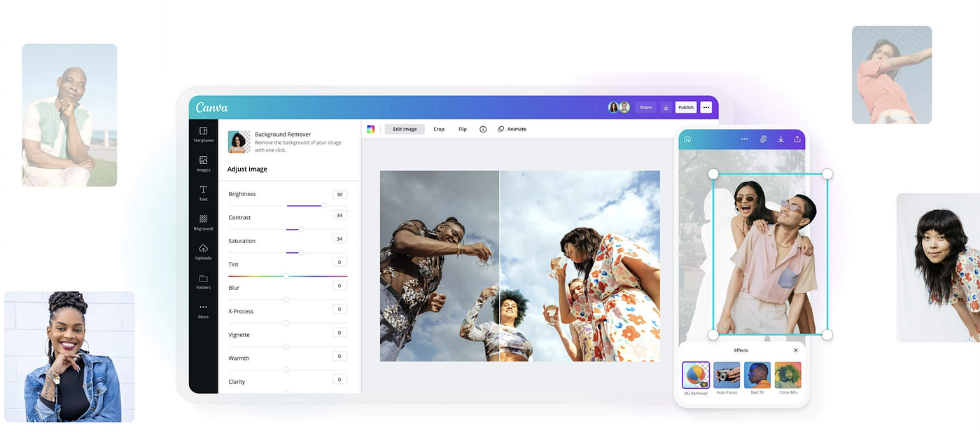Click the Publish button
The height and width of the screenshot is (435, 980).
(686, 107)
